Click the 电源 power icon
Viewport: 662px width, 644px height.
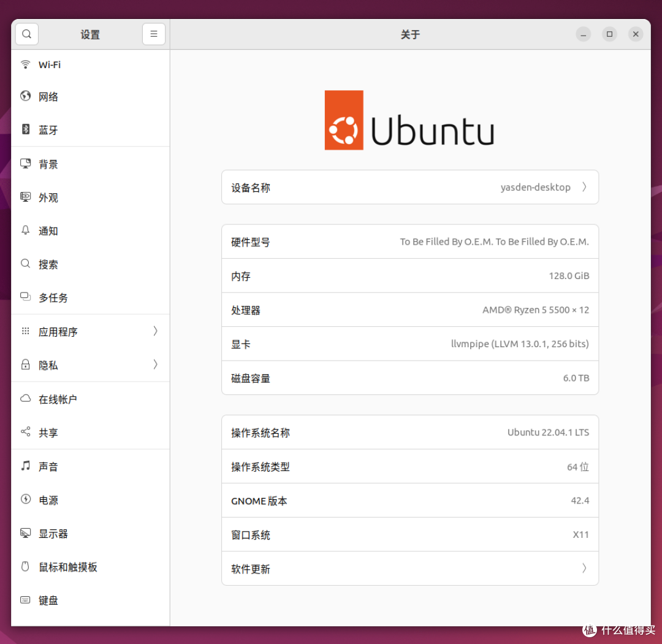click(x=26, y=499)
